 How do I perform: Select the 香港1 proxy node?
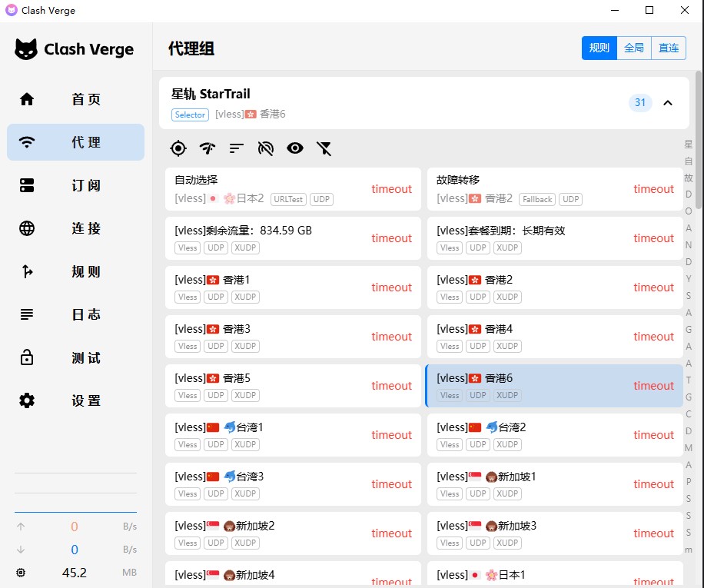pos(293,287)
